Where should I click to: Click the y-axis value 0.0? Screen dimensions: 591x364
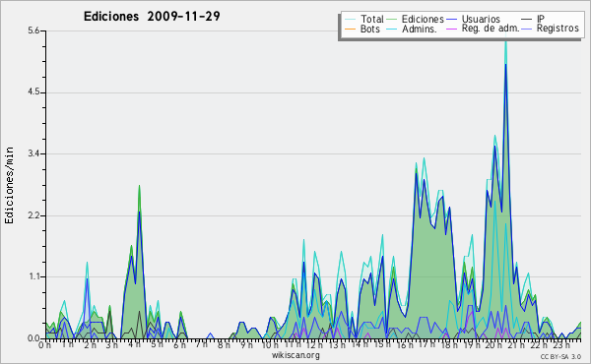[x=33, y=338]
